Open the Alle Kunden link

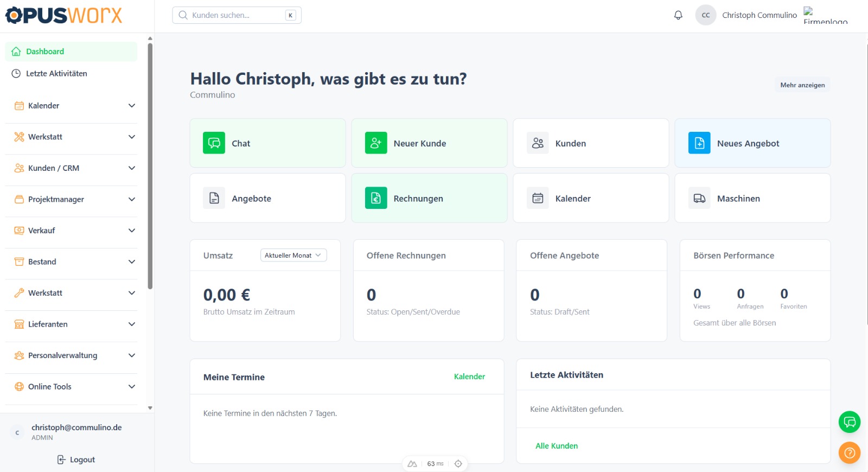(x=557, y=446)
